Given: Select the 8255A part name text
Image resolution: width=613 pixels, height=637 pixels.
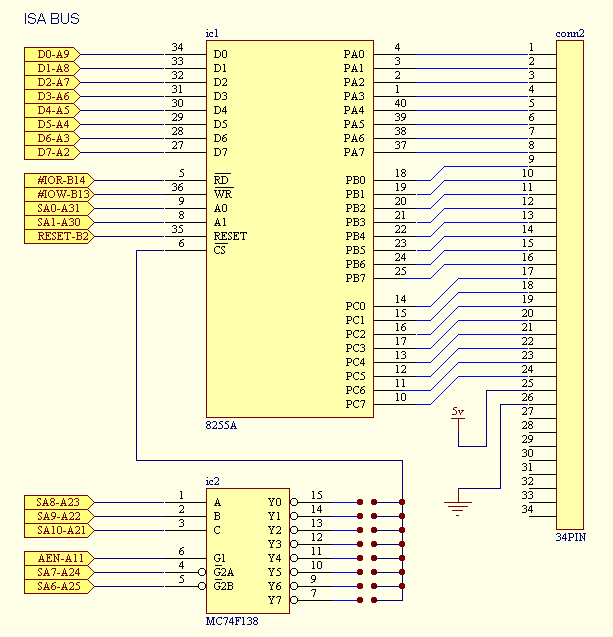Looking at the screenshot, I should [221, 425].
